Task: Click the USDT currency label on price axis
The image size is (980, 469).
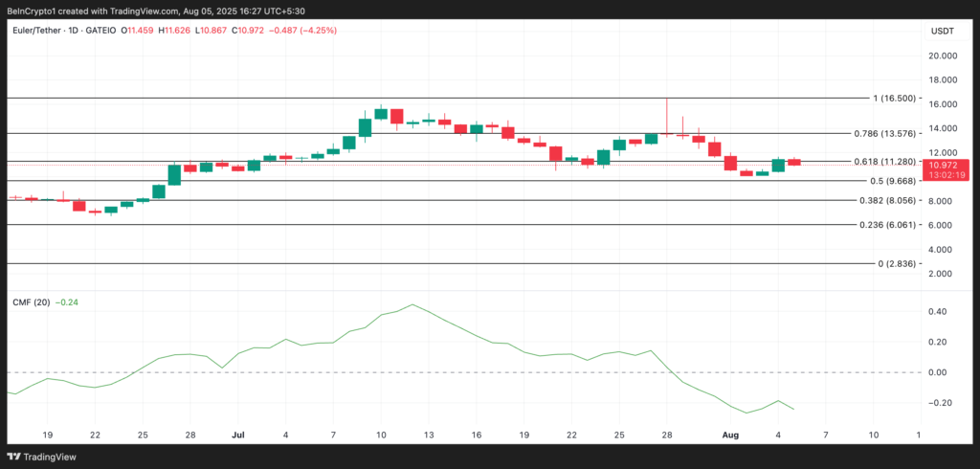Action: [x=942, y=31]
